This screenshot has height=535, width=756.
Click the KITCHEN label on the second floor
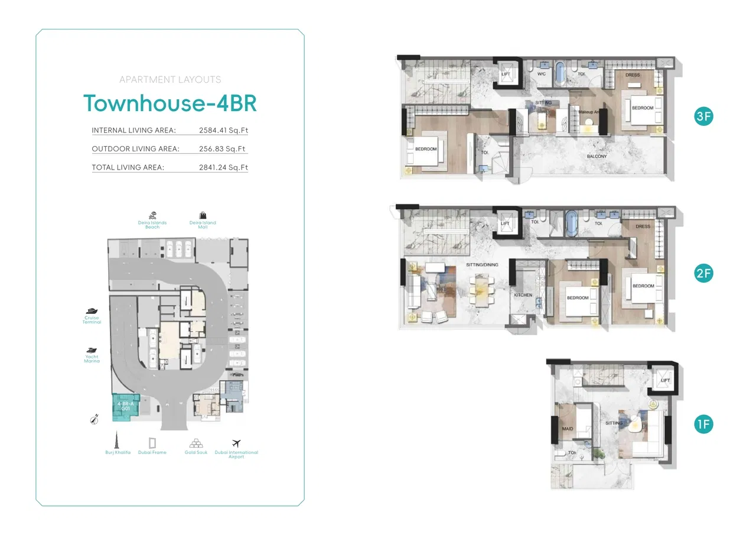(x=523, y=295)
